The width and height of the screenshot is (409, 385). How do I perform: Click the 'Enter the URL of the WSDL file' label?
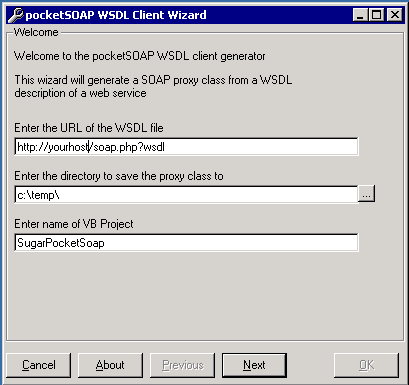click(89, 128)
